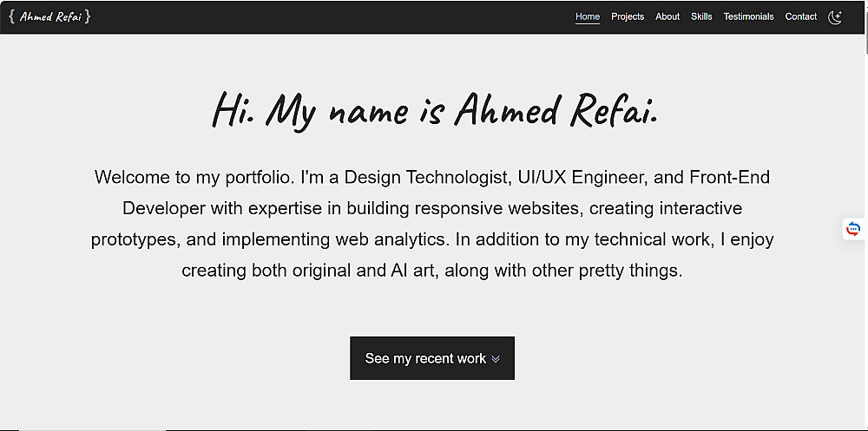This screenshot has width=868, height=431.
Task: Click the closing curly brace in the logo
Action: click(x=89, y=16)
